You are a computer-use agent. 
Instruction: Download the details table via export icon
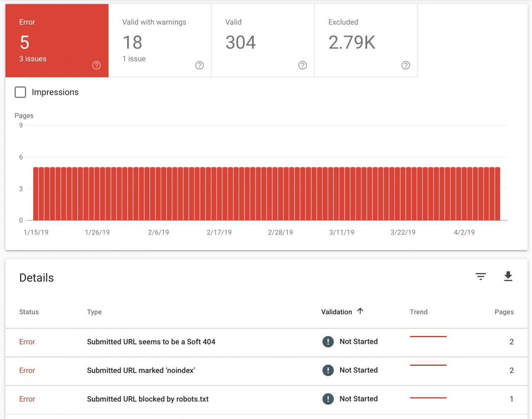pos(508,276)
